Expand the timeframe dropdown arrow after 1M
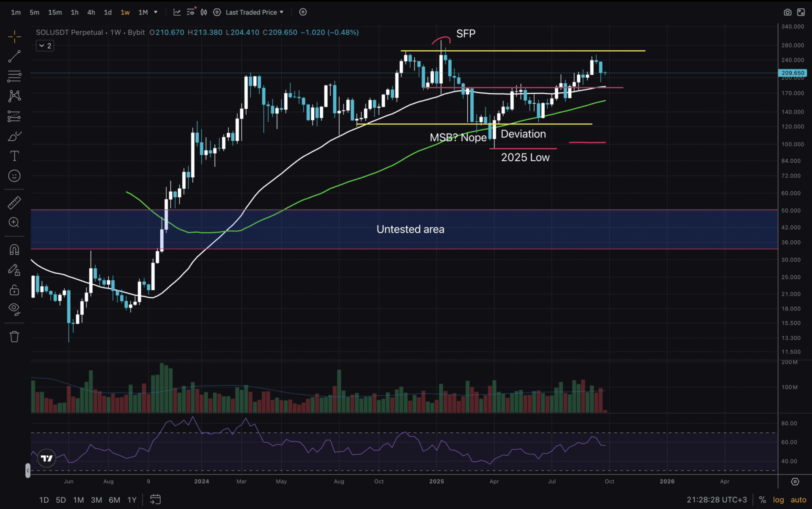The image size is (812, 509). [x=156, y=12]
